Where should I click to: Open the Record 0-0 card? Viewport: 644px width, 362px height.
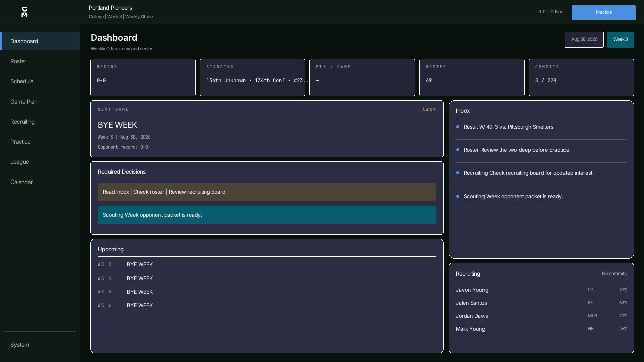click(143, 77)
